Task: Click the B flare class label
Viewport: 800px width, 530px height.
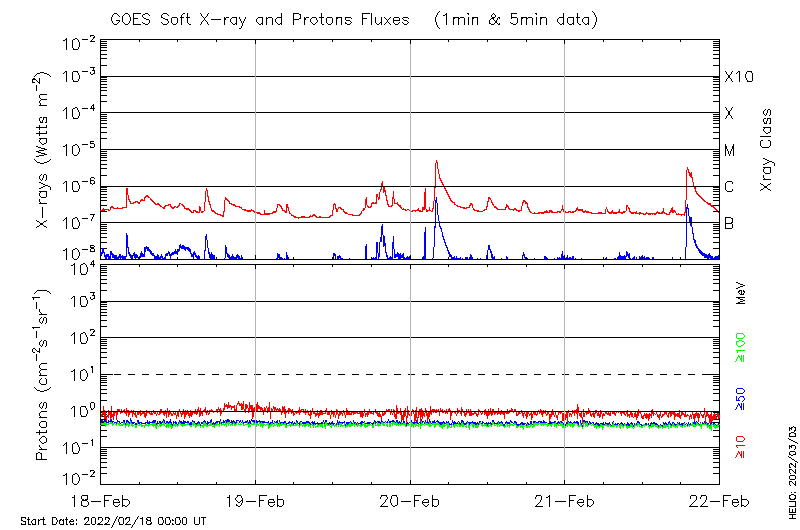Action: point(729,223)
